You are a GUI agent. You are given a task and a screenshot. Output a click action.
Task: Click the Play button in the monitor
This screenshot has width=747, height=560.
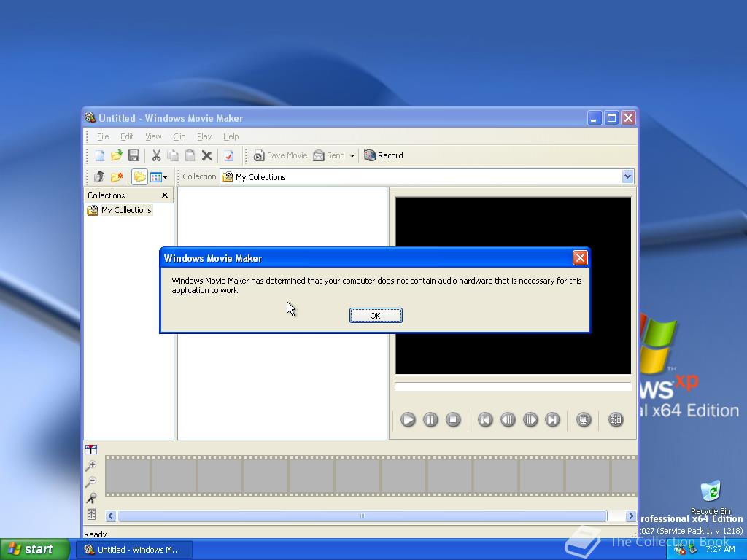click(408, 419)
